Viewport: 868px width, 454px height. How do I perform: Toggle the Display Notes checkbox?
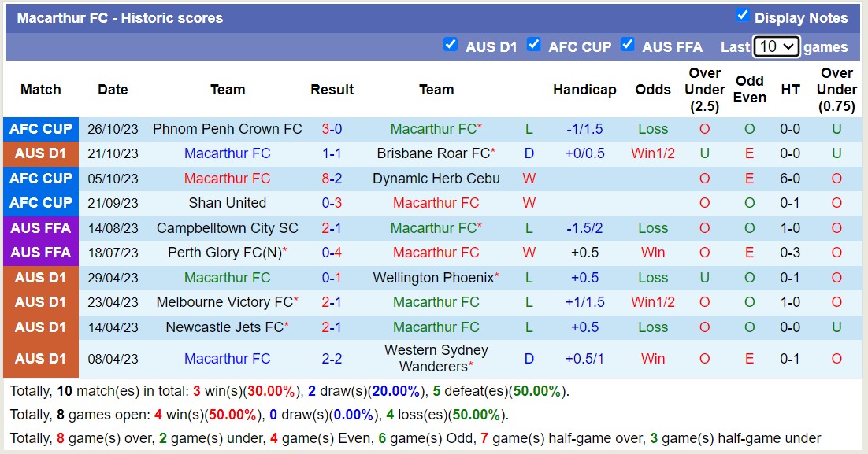coord(741,13)
